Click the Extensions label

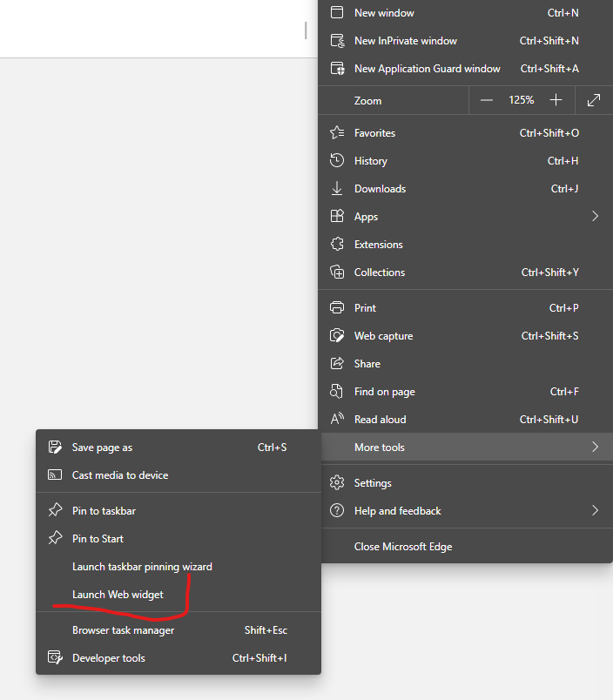379,244
